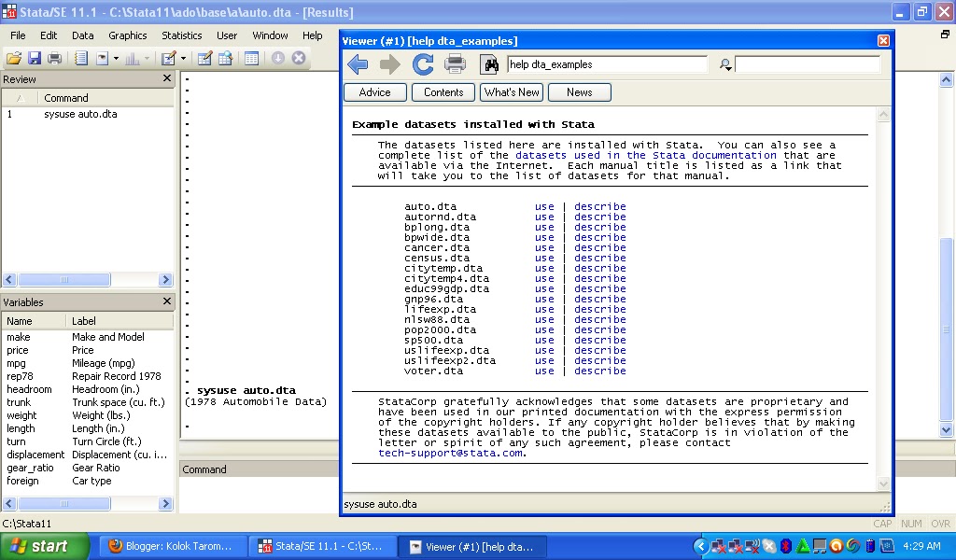This screenshot has width=956, height=560.
Task: Click the Log notebook icon
Action: [80, 59]
